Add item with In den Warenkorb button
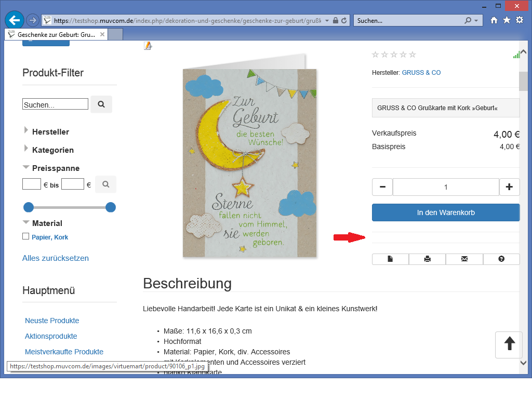The width and height of the screenshot is (532, 399). pyautogui.click(x=446, y=212)
